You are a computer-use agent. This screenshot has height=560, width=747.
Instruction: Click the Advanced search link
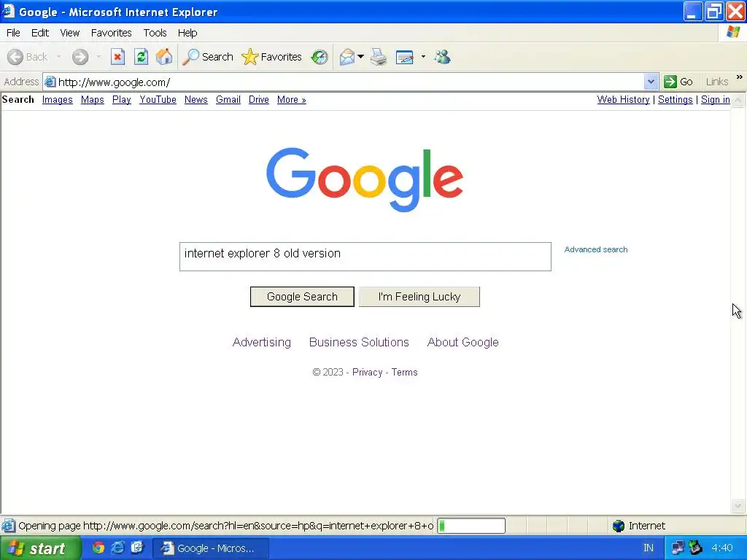[595, 249]
